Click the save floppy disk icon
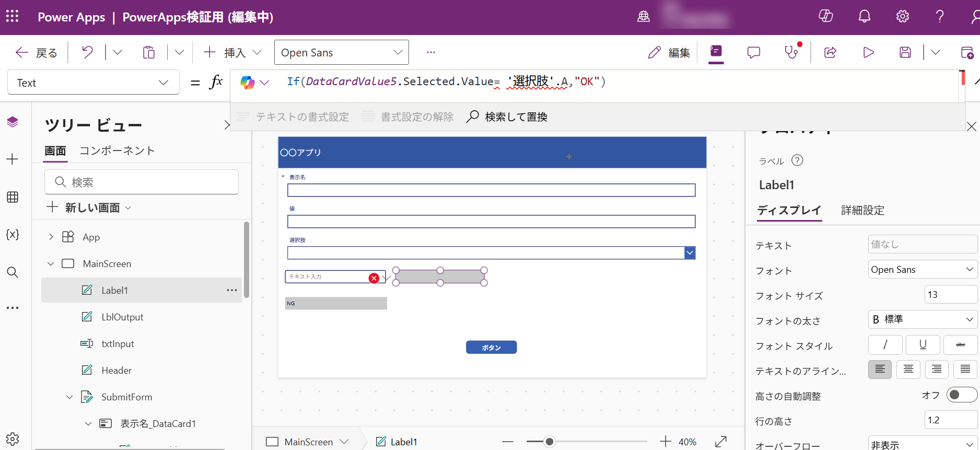Viewport: 980px width, 450px height. point(905,52)
